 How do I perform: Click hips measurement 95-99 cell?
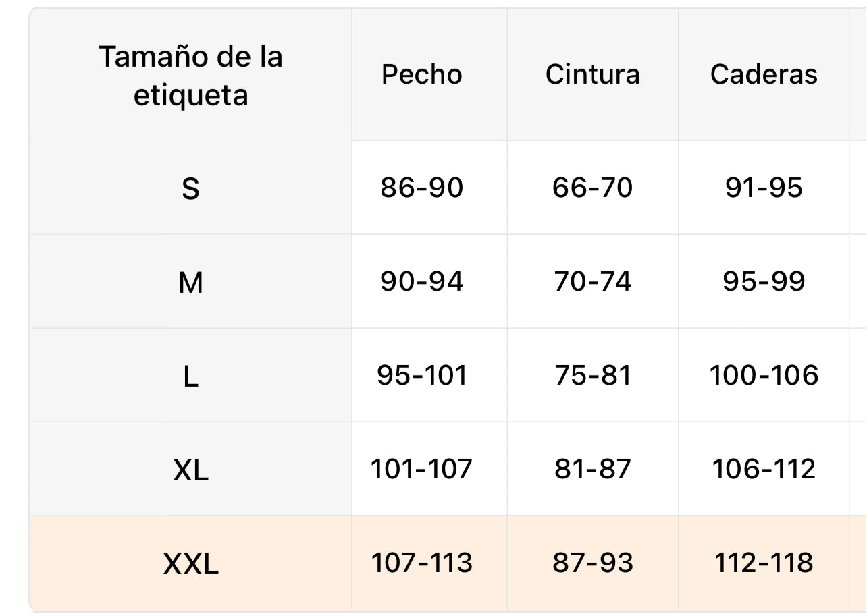click(764, 281)
